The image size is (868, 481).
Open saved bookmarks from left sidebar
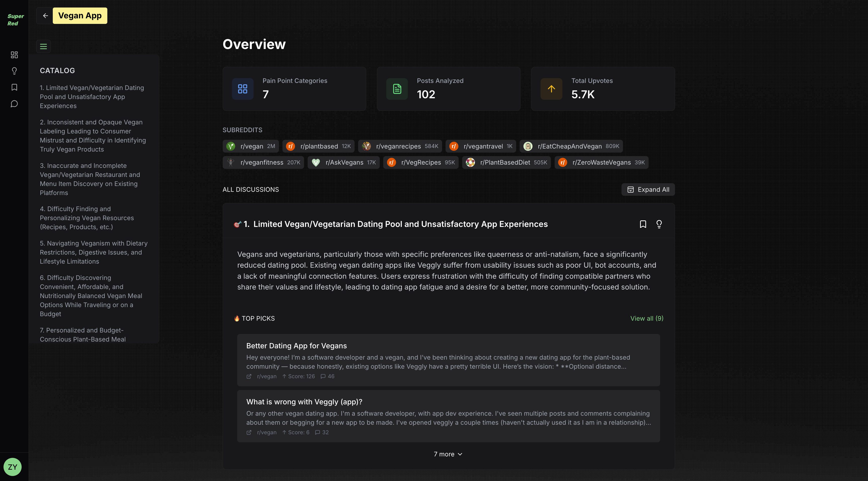(x=14, y=87)
